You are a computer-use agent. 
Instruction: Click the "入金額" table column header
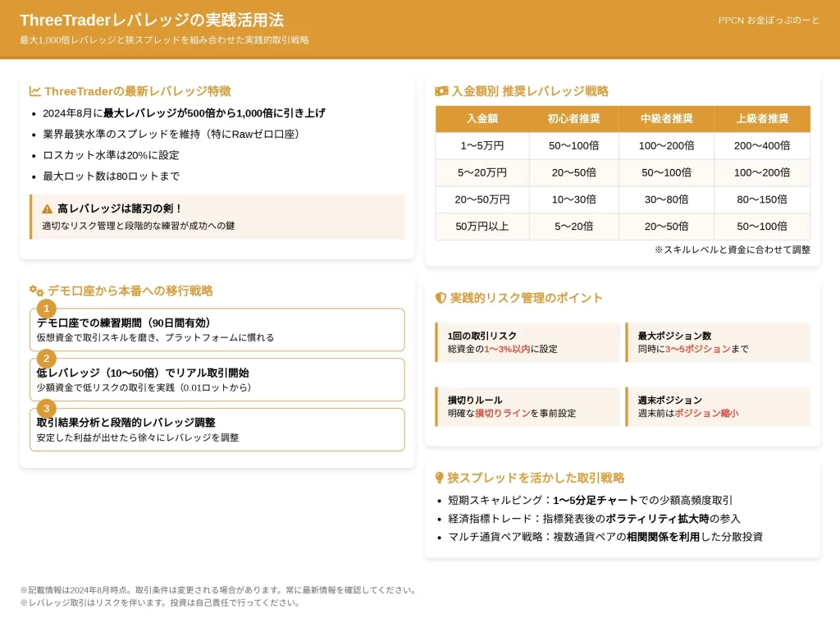(x=482, y=118)
